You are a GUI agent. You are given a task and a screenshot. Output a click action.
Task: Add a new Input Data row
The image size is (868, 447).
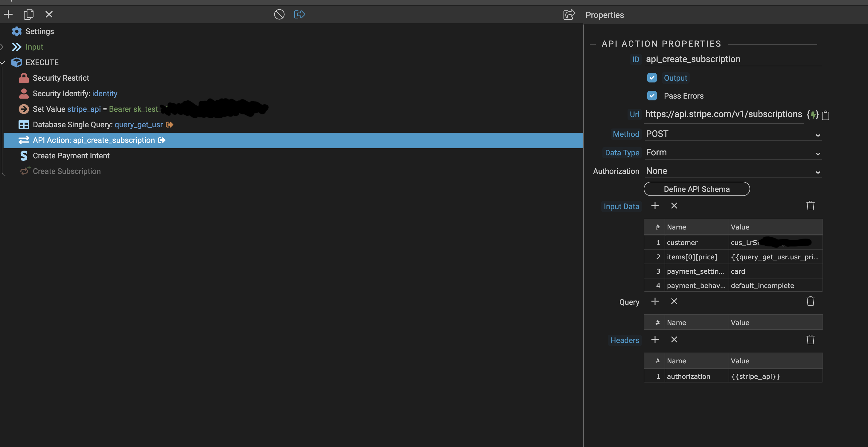pos(655,206)
